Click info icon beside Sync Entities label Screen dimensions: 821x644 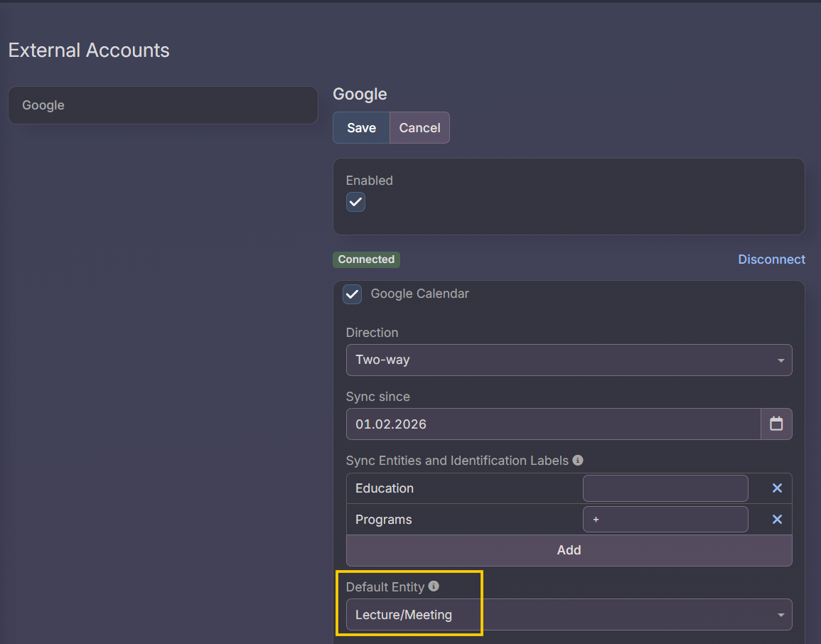tap(578, 461)
